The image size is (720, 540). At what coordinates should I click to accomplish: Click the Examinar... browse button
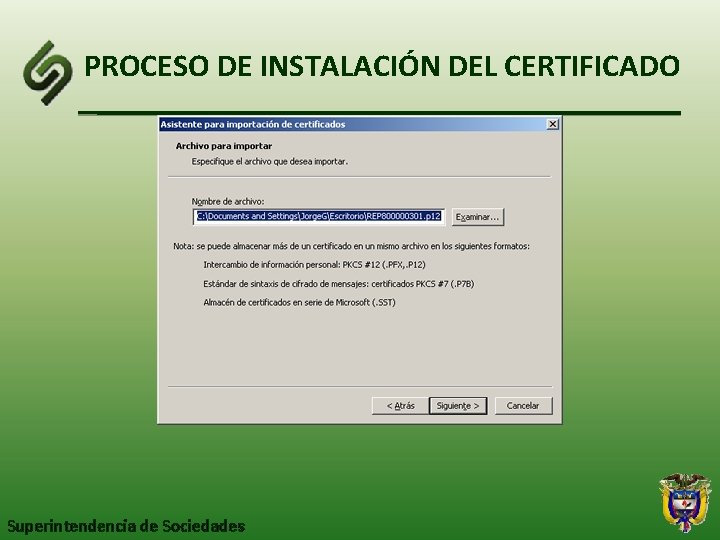click(478, 217)
